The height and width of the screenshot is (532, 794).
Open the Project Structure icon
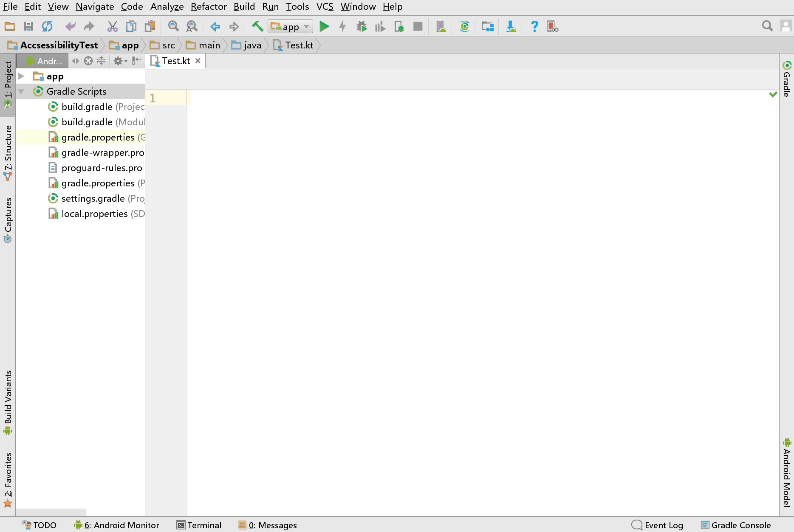click(x=488, y=27)
